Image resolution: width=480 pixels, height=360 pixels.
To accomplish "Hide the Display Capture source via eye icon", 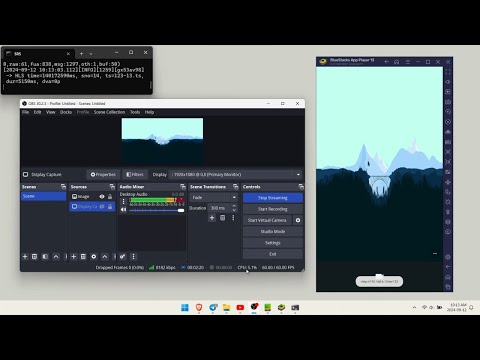I will coord(102,207).
